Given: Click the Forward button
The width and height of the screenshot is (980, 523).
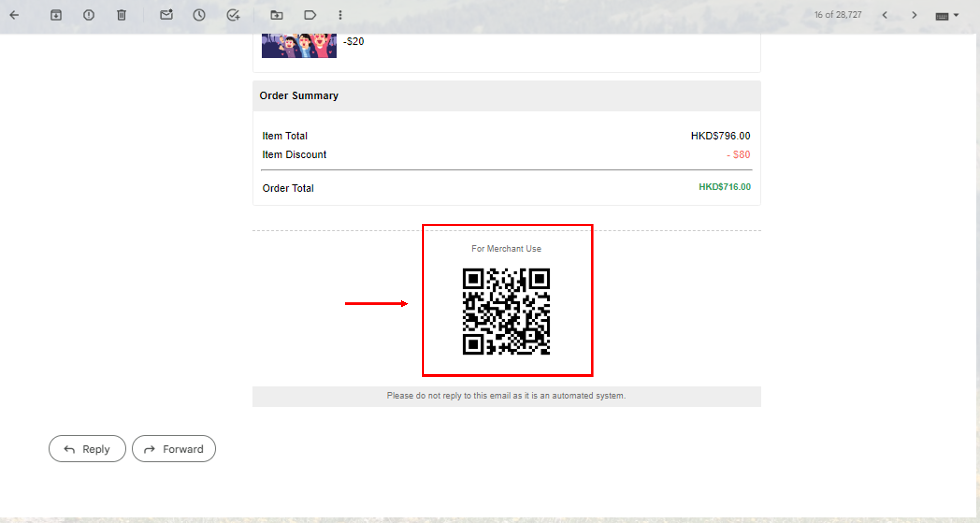Looking at the screenshot, I should click(174, 449).
